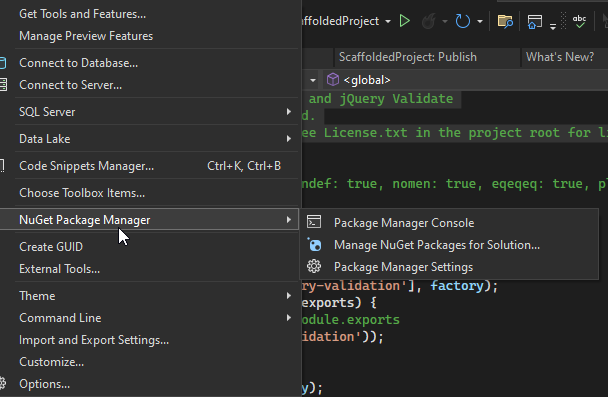Screen dimensions: 608x397
Task: Click the Command Line submenu arrow
Action: click(288, 318)
